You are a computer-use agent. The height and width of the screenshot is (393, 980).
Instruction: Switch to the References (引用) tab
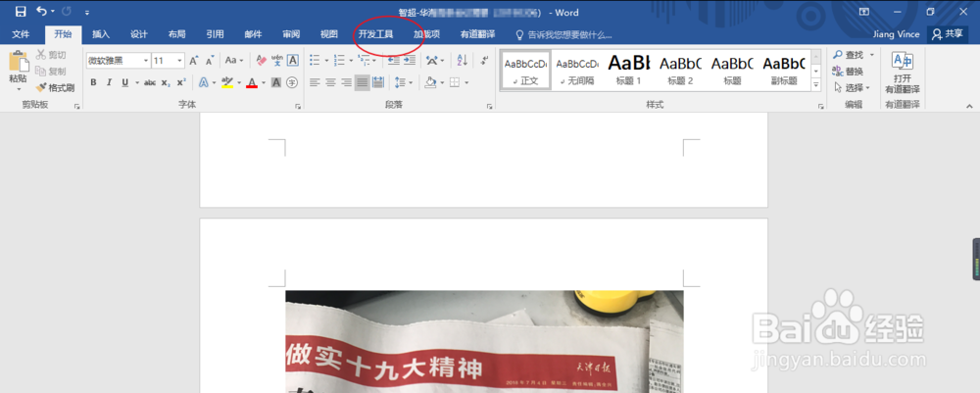pyautogui.click(x=215, y=34)
